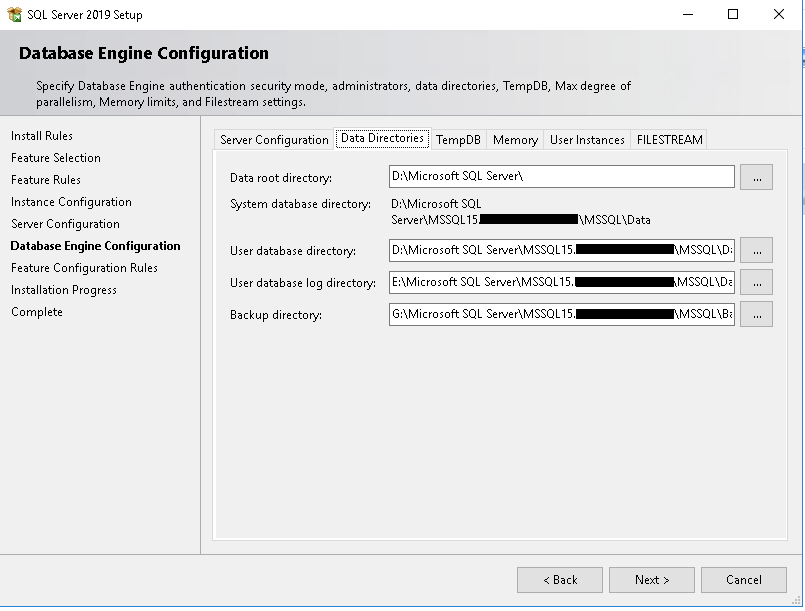Open the Server Configuration tab
Image resolution: width=805 pixels, height=611 pixels.
point(274,140)
